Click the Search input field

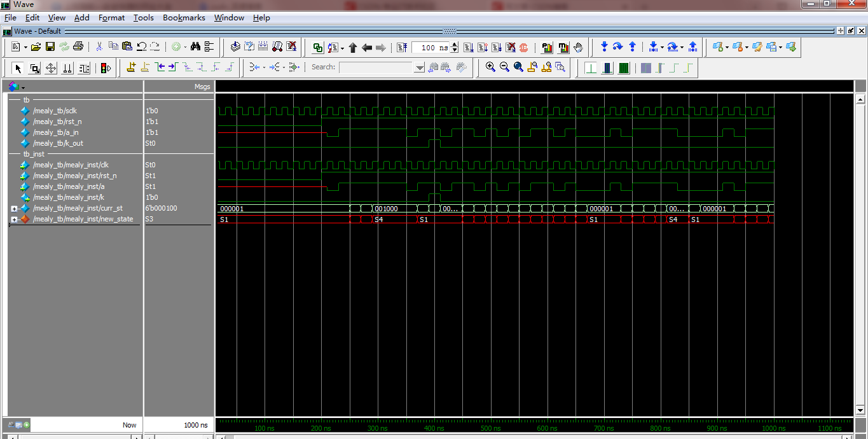(376, 67)
